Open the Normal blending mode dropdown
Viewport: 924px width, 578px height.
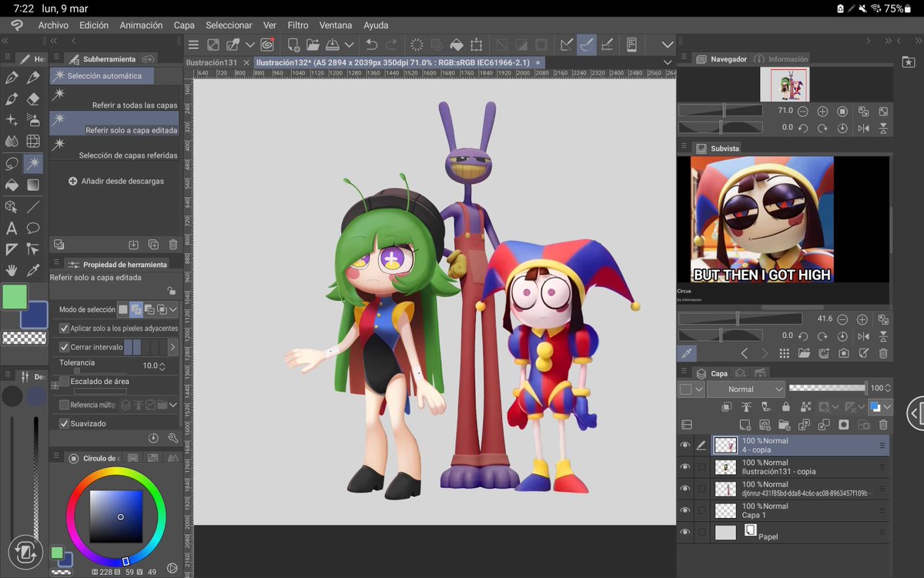coord(745,389)
